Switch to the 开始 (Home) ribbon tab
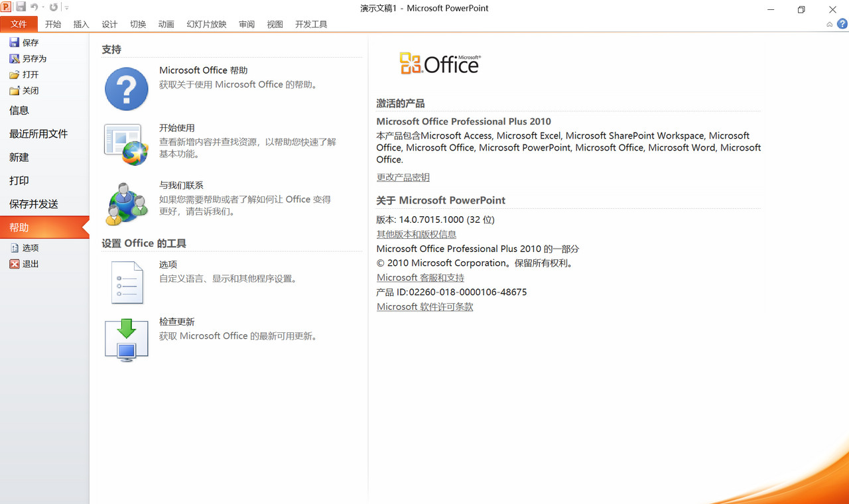 tap(53, 25)
